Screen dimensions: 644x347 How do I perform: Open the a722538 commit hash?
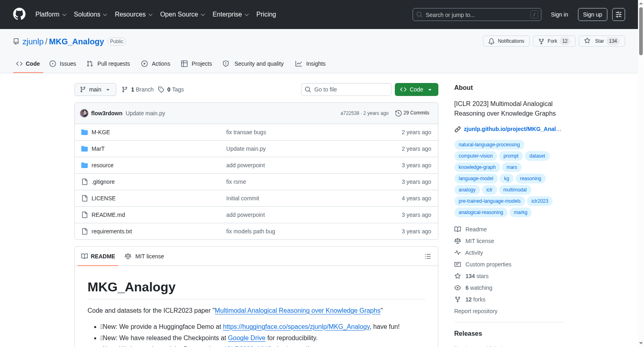[x=350, y=113]
